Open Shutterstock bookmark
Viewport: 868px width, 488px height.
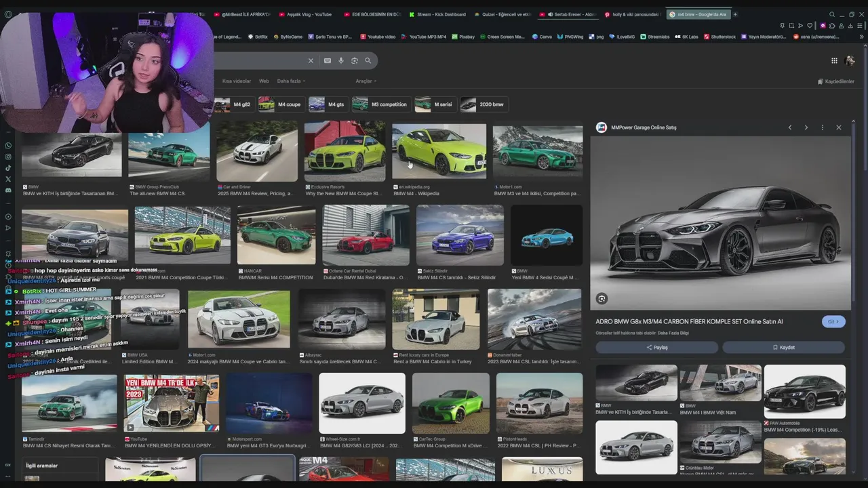(x=719, y=37)
